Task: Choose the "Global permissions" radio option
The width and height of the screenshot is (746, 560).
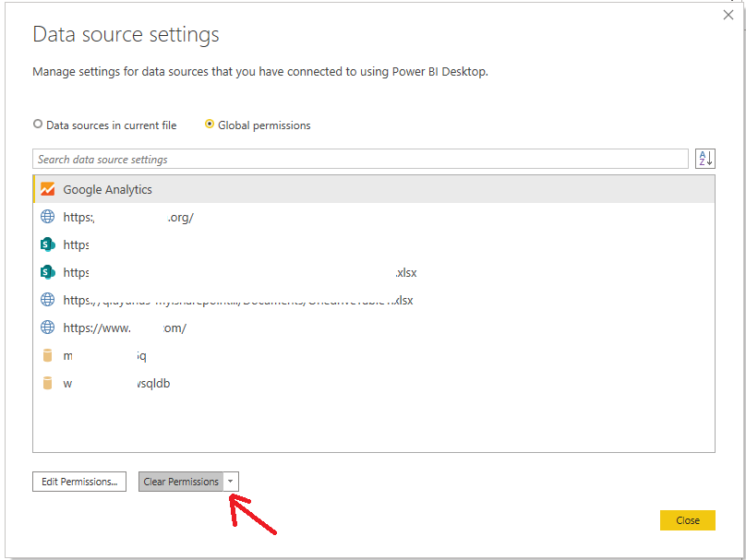Action: [210, 125]
